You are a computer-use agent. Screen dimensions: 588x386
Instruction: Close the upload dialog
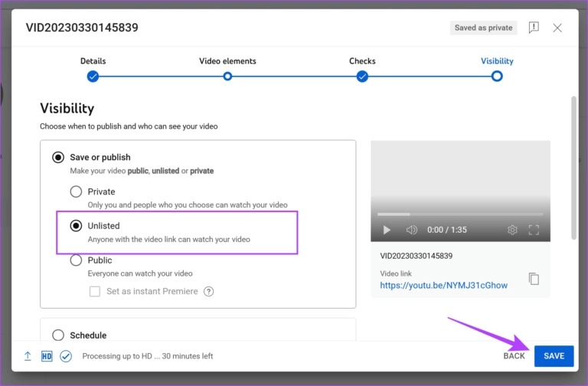pyautogui.click(x=557, y=28)
